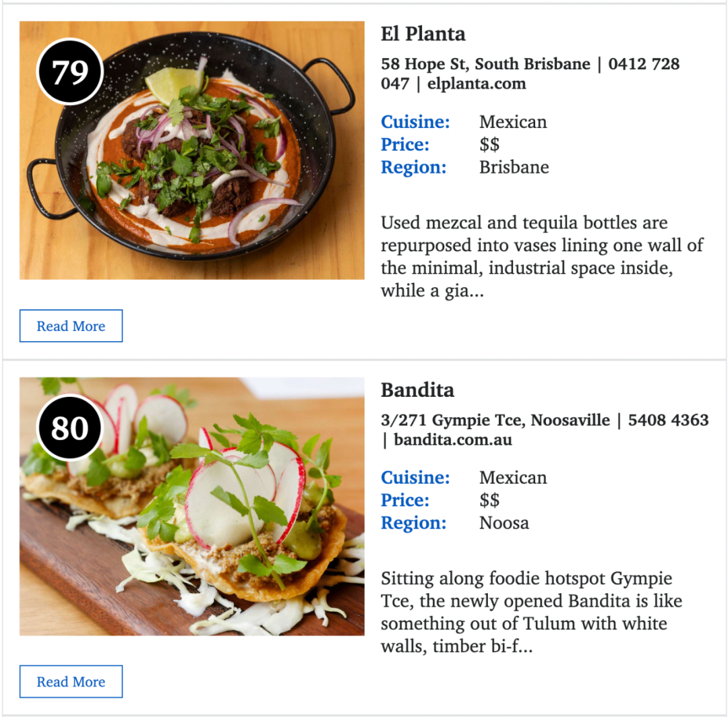Click the number 80 ranking badge
Viewport: 728px width, 717px height.
pyautogui.click(x=69, y=427)
